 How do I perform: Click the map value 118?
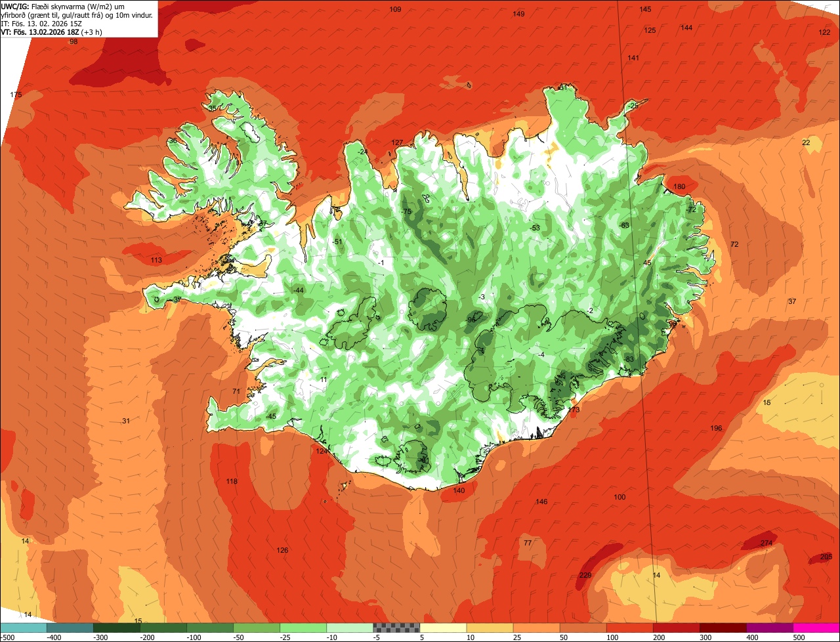(232, 481)
